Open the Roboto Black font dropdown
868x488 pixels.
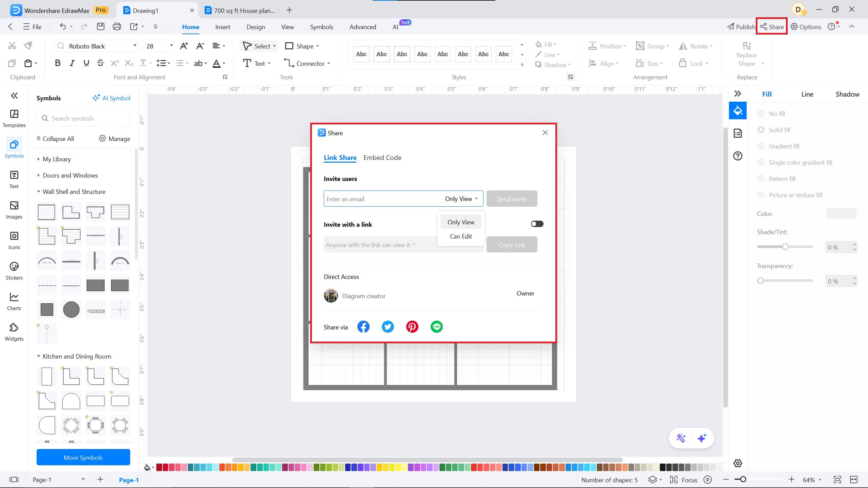(135, 46)
